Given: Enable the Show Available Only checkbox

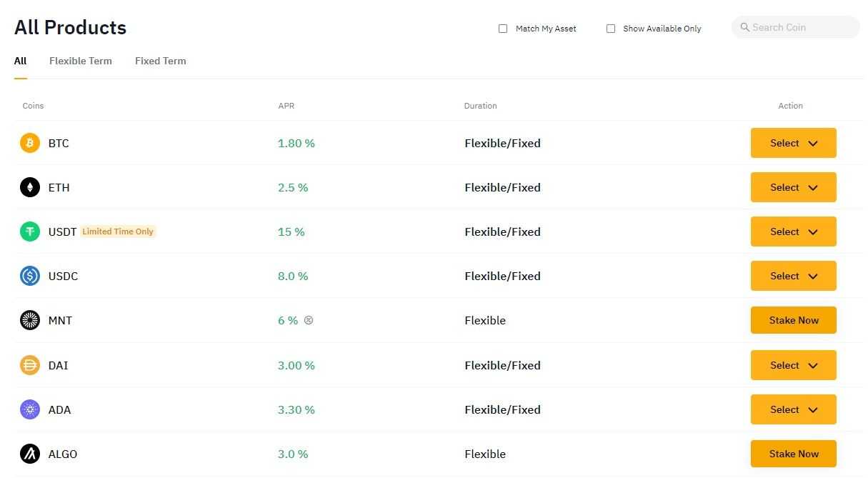Looking at the screenshot, I should click(x=611, y=28).
